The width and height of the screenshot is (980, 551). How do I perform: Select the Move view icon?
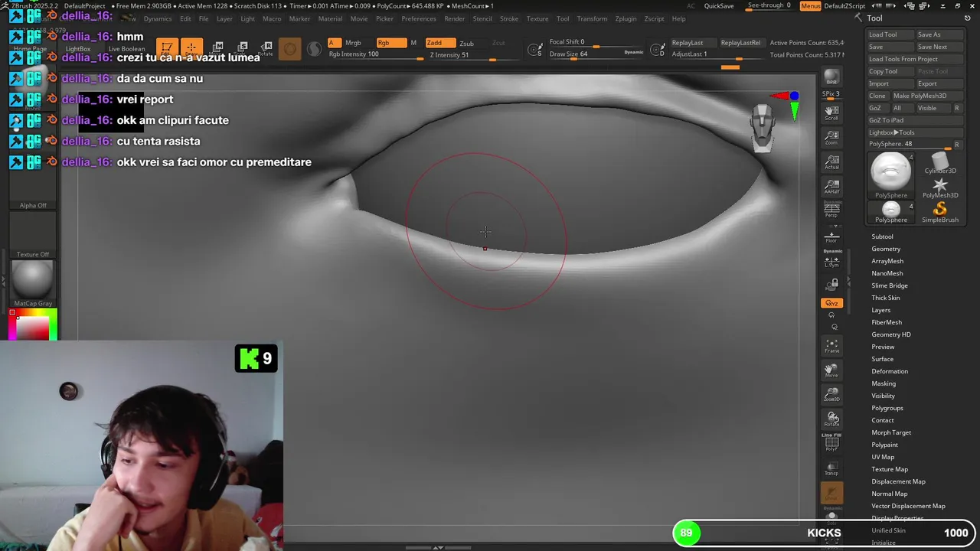[x=831, y=370]
